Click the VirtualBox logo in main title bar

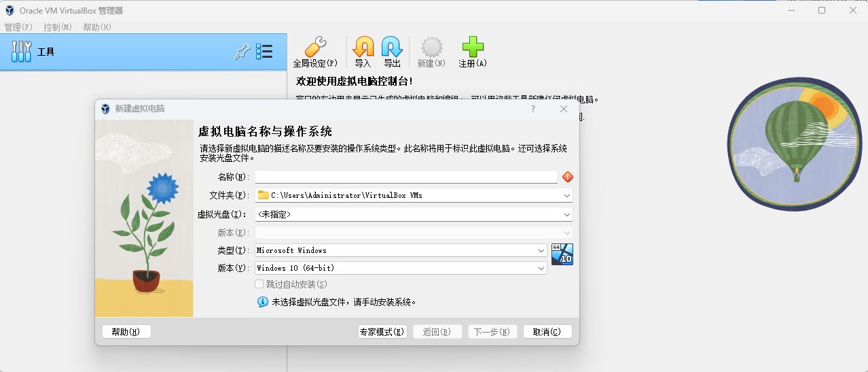10,10
